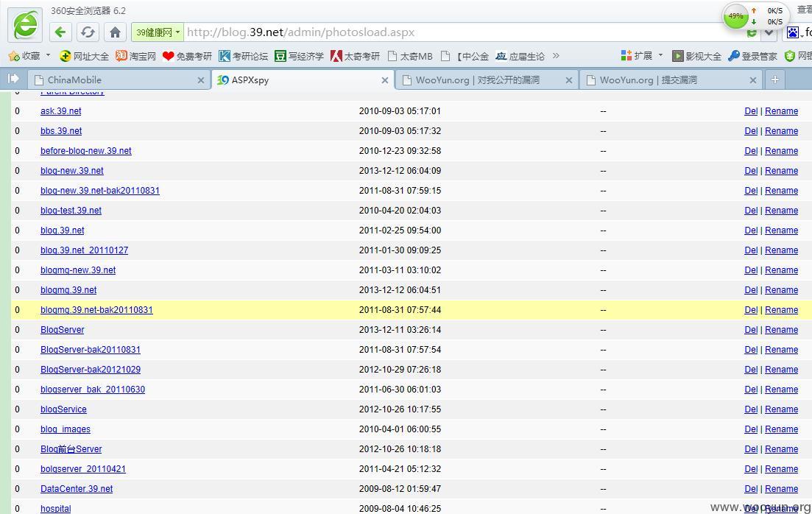
Task: Rename the bbs.39.net entry
Action: tap(781, 130)
